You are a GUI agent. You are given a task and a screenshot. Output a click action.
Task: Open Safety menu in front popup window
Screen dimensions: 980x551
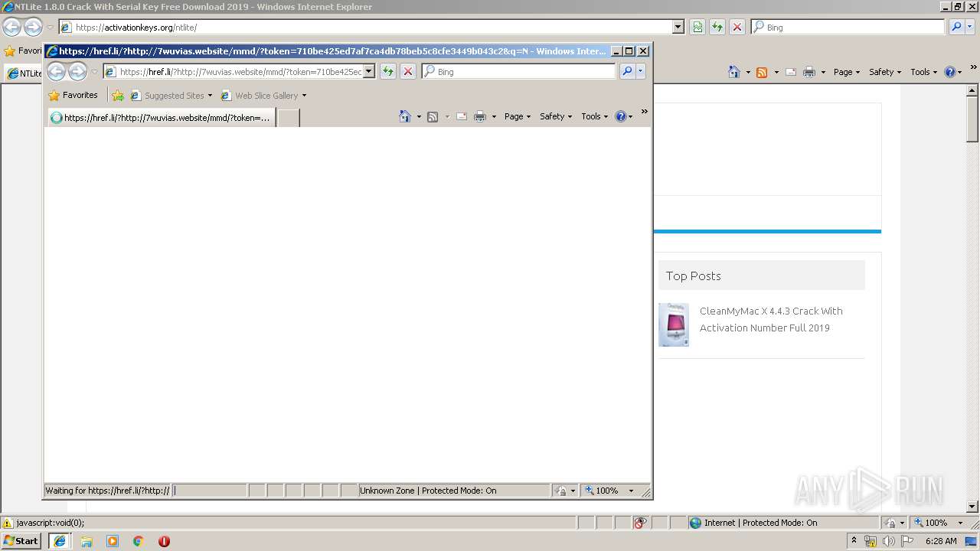click(x=556, y=116)
